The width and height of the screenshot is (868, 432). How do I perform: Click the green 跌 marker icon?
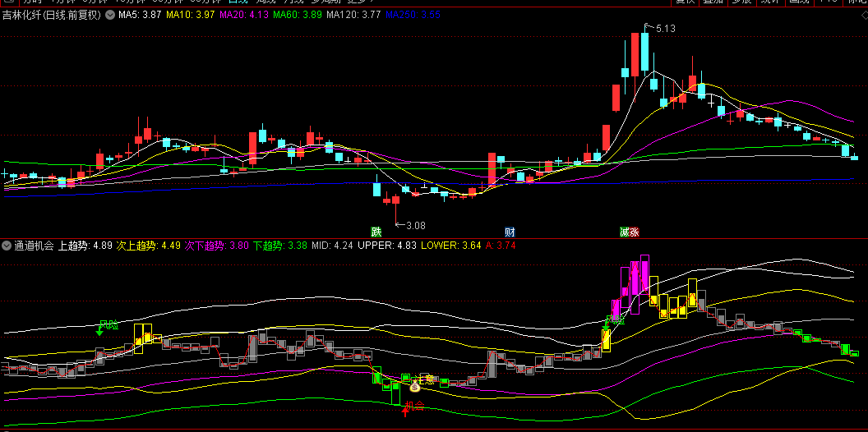(376, 232)
